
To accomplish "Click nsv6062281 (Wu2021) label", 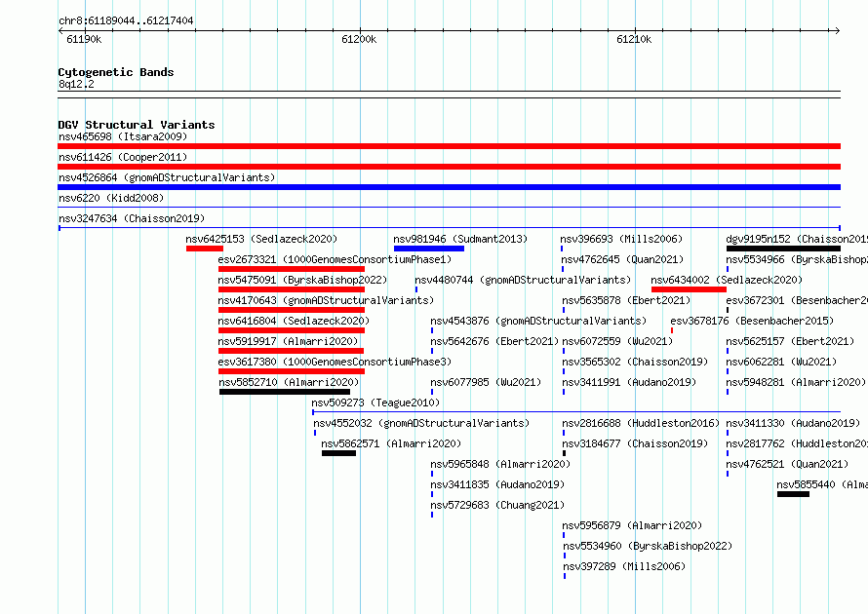I will click(x=781, y=362).
